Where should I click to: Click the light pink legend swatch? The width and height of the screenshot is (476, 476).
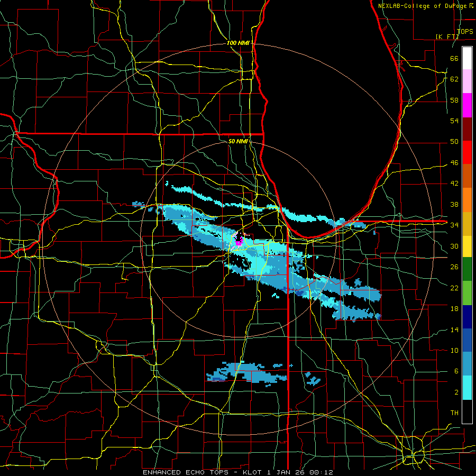tap(467, 81)
